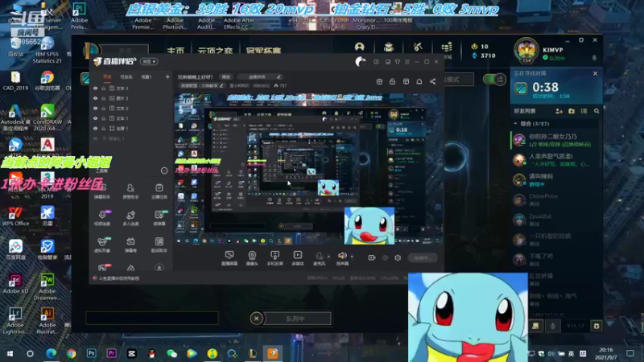Image resolution: width=644 pixels, height=362 pixels.
Task: Open the 主播任务 tool
Action: point(159,191)
